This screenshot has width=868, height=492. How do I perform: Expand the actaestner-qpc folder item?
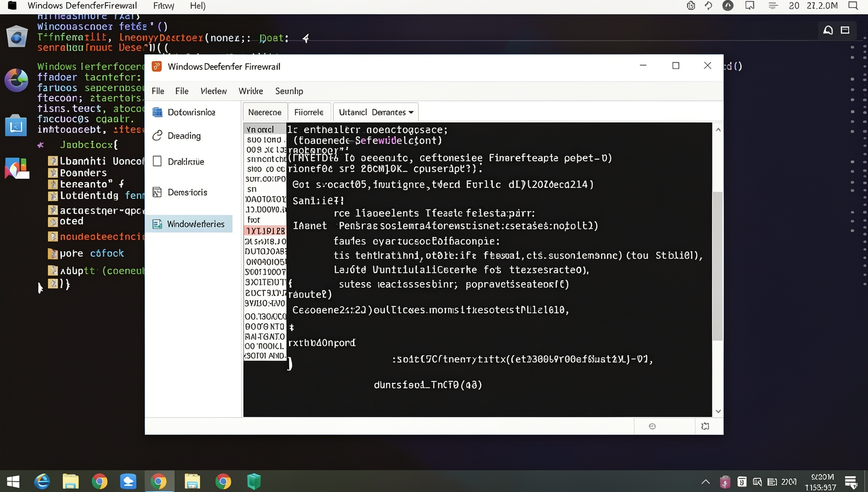click(x=96, y=210)
